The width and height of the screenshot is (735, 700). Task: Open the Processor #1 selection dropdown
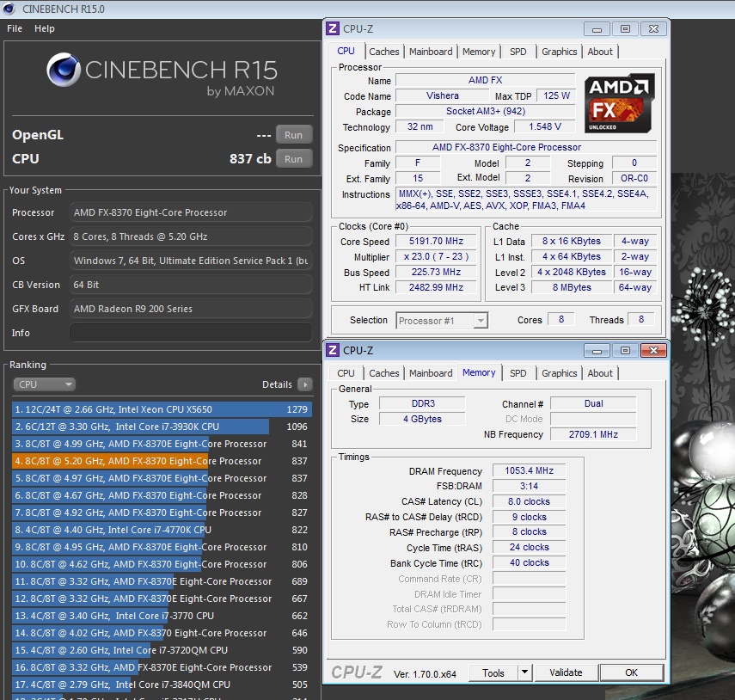pyautogui.click(x=442, y=321)
